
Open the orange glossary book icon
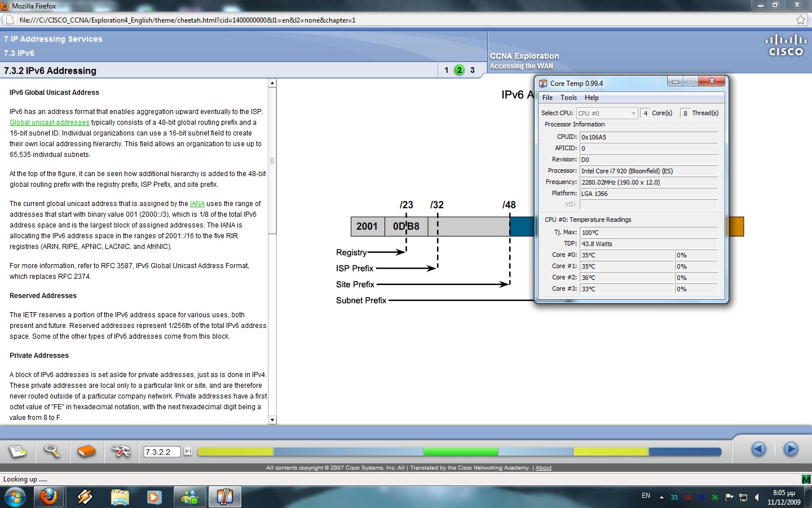coord(86,451)
